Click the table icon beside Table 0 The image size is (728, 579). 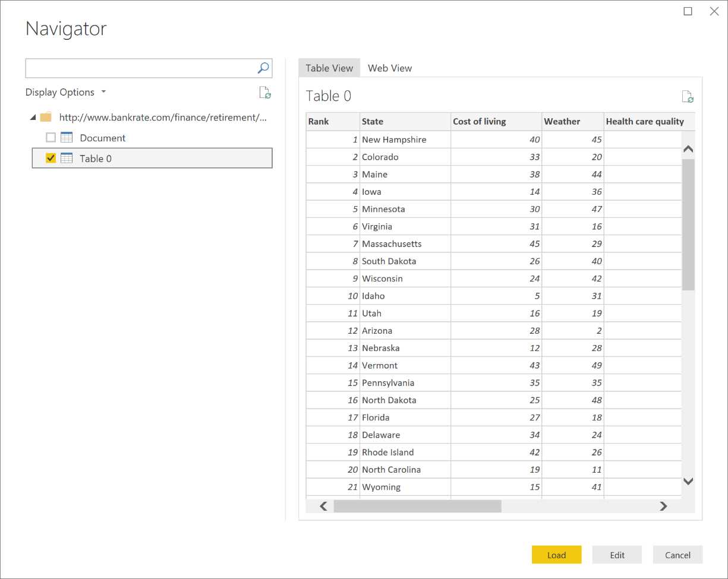coord(66,158)
